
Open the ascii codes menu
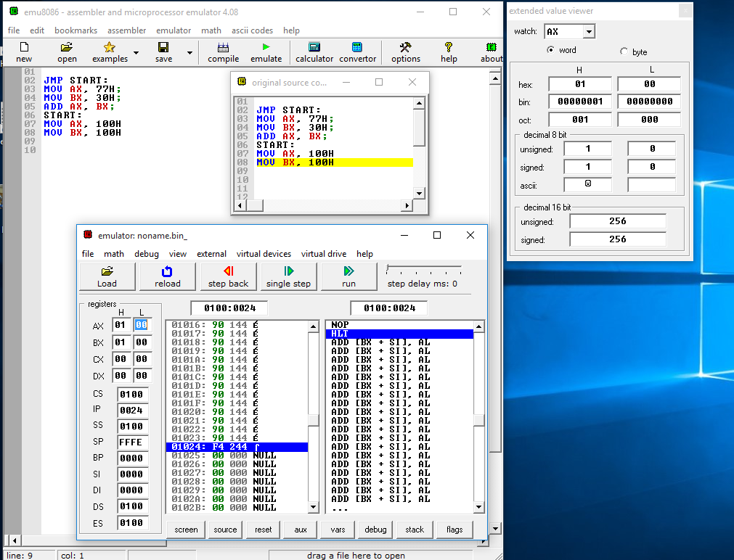point(252,30)
